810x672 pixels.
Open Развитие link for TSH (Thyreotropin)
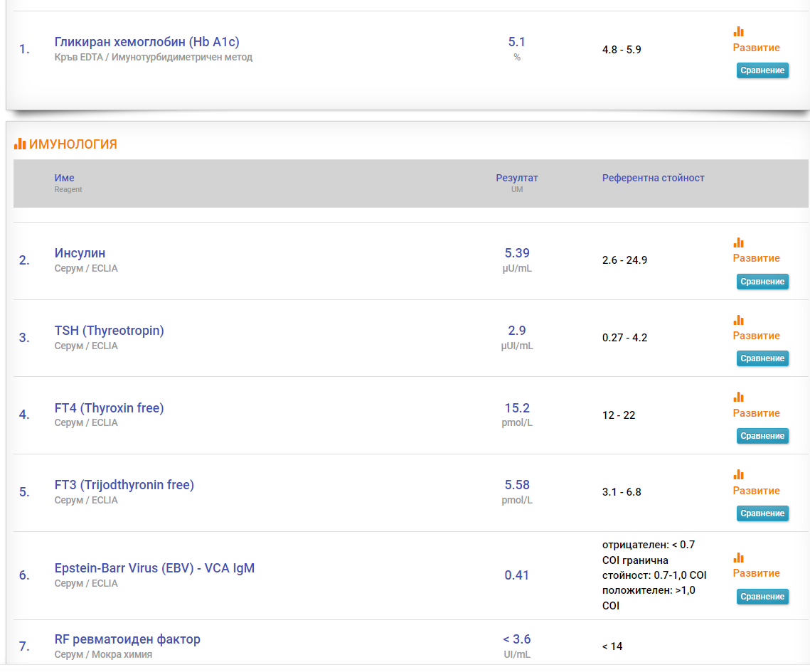pyautogui.click(x=756, y=336)
